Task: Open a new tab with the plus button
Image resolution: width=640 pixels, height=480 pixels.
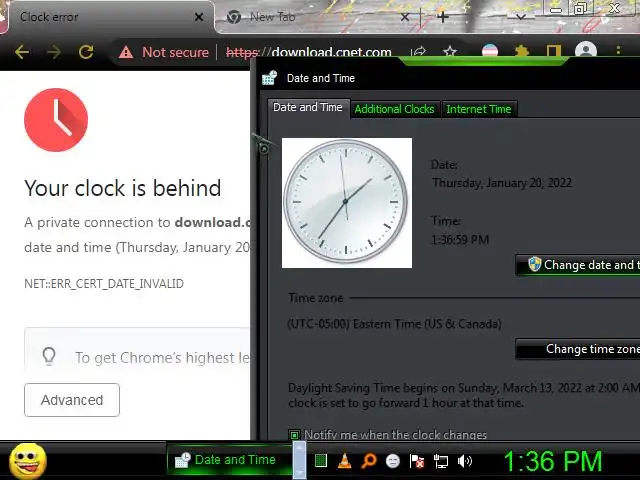Action: point(443,17)
